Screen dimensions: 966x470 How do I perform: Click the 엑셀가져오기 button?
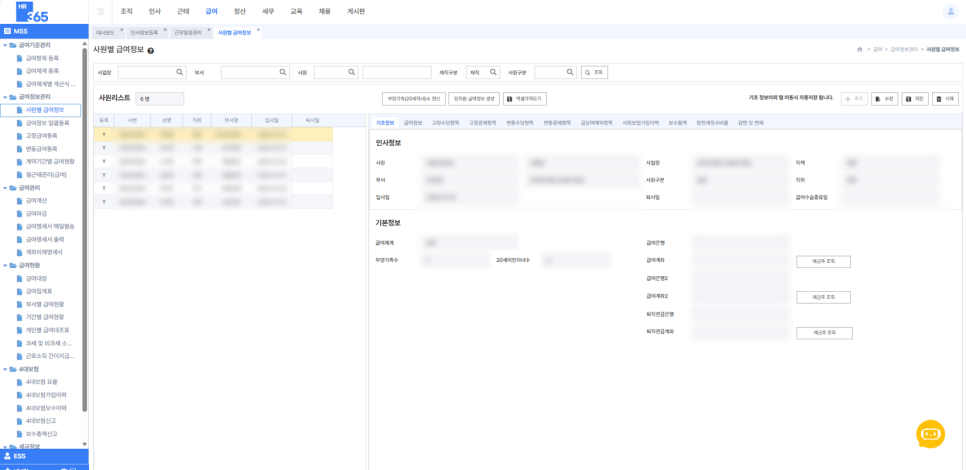(x=525, y=99)
